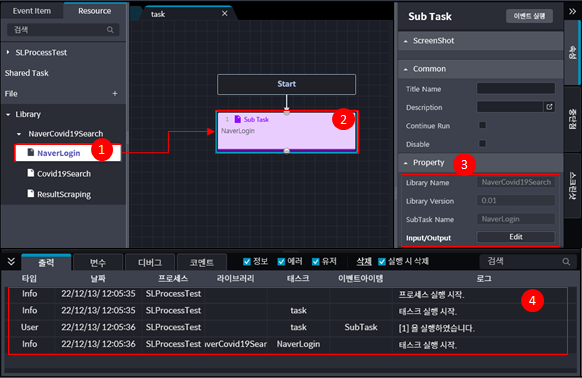Toggle the Disable checkbox
Screen dimensions: 582x378
coord(482,143)
